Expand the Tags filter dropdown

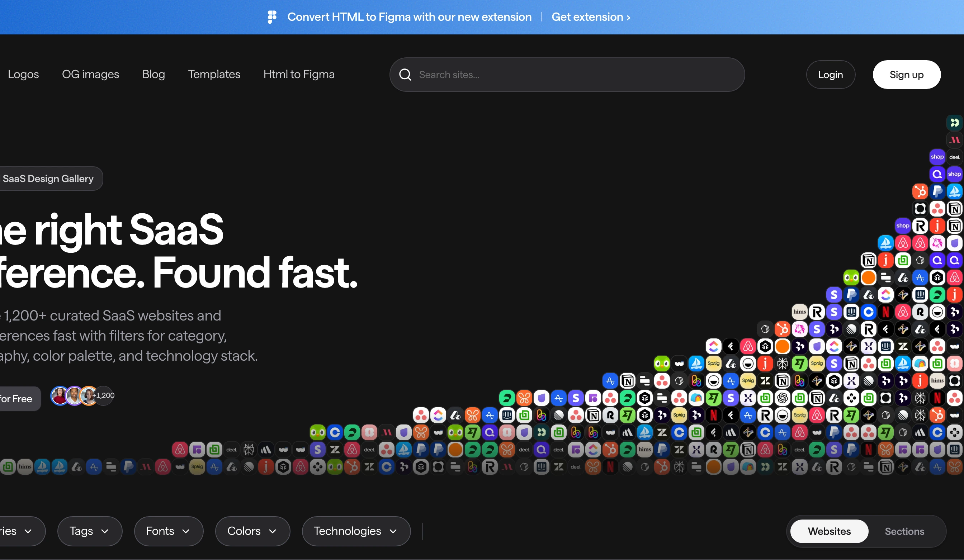90,531
